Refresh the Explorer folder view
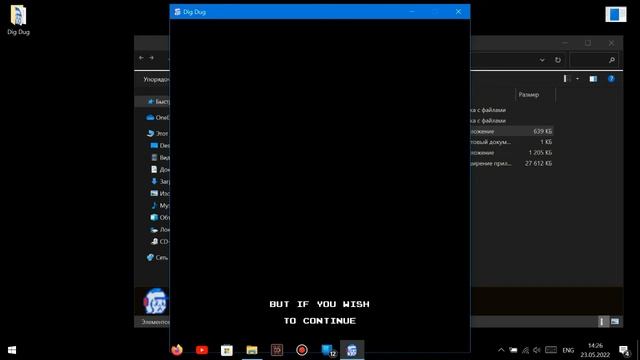Image resolution: width=640 pixels, height=360 pixels. click(x=558, y=60)
